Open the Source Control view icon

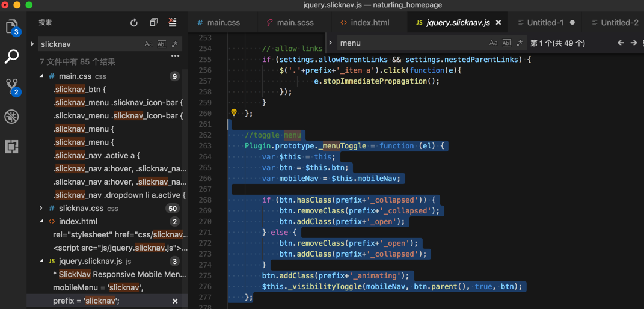point(12,87)
